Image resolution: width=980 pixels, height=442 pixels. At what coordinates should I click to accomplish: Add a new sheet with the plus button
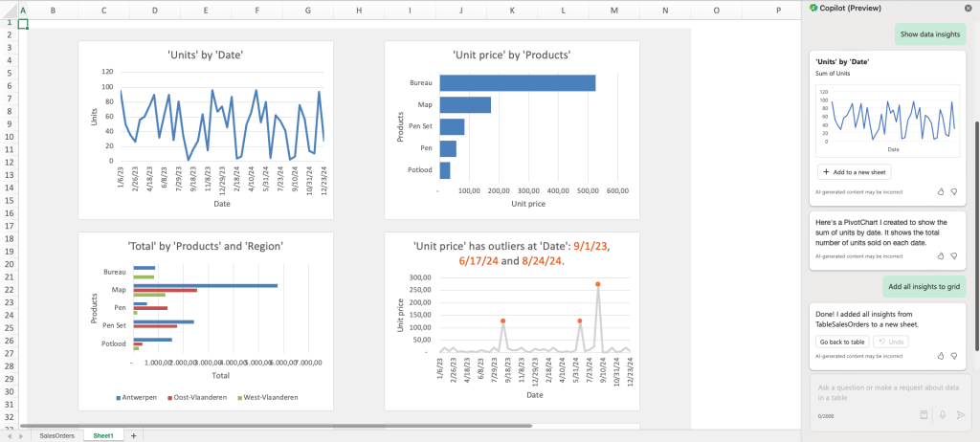pos(133,435)
